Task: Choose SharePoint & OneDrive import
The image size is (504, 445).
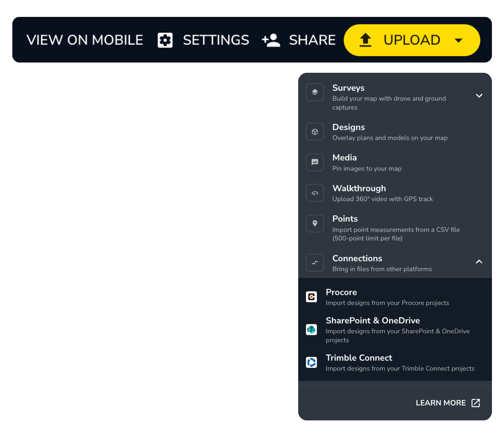Action: click(x=395, y=330)
